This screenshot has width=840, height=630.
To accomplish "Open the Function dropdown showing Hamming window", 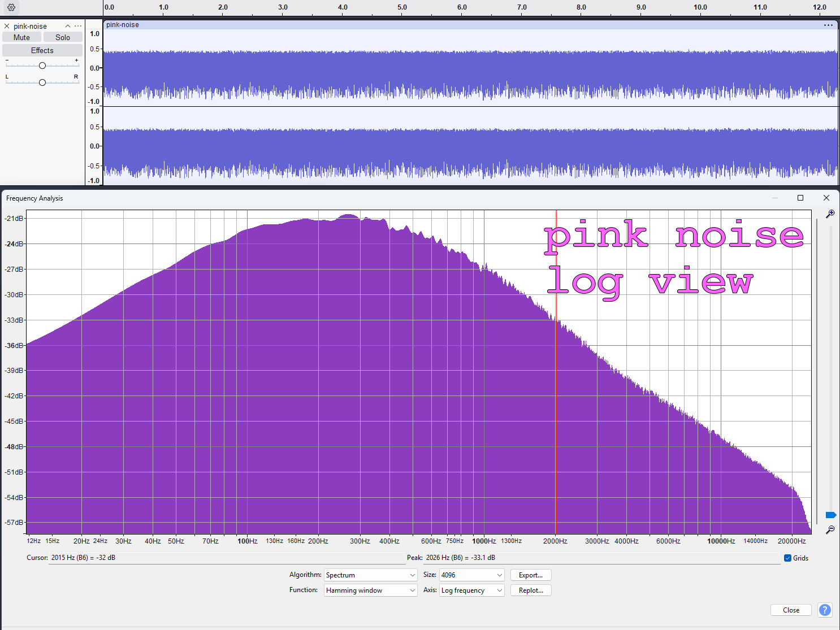I will tap(371, 590).
